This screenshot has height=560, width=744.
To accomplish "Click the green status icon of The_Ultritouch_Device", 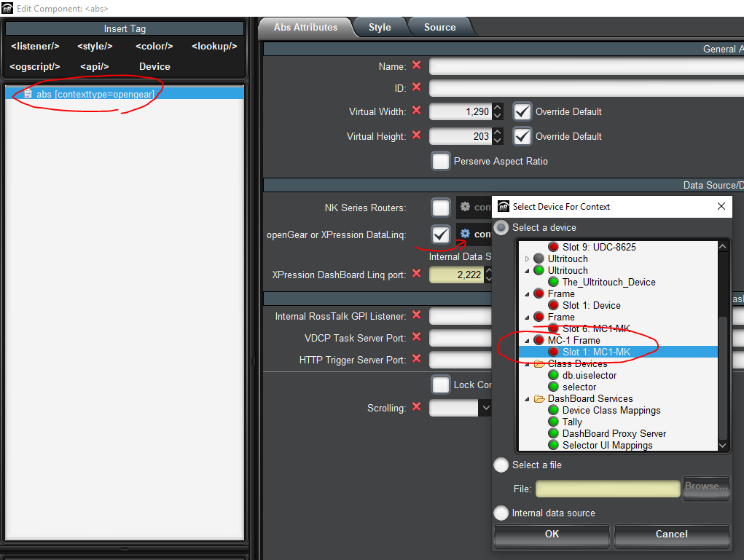I will (553, 282).
